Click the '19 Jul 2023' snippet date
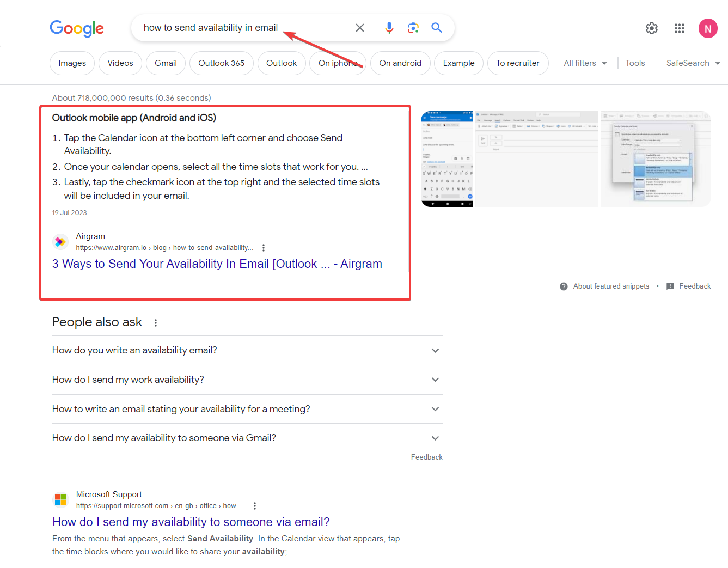728x568 pixels. [69, 213]
